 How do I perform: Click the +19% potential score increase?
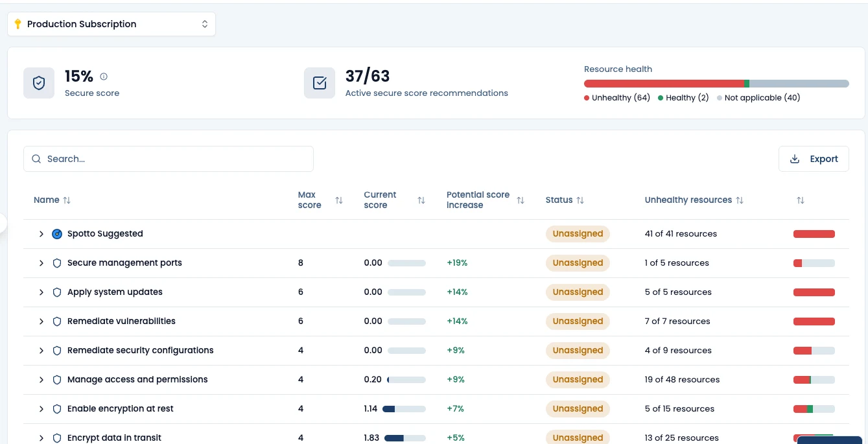click(457, 263)
